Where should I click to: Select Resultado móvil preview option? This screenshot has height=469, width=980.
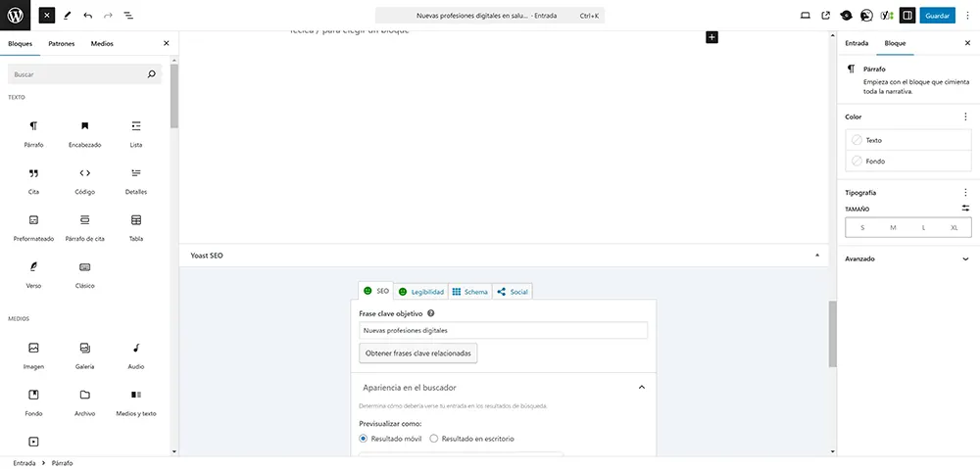tap(365, 439)
